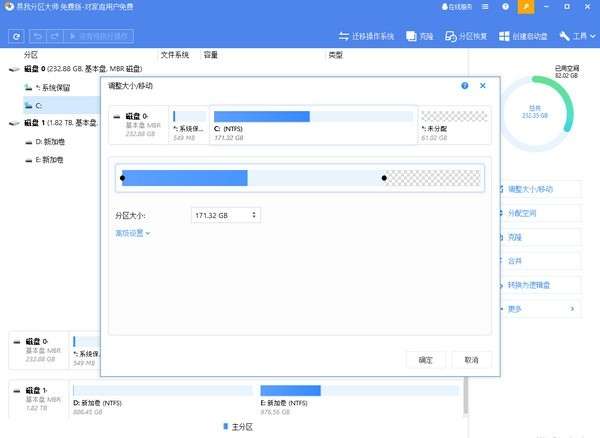Click the partition size spinner arrows
Image resolution: width=600 pixels, height=438 pixels.
point(254,215)
